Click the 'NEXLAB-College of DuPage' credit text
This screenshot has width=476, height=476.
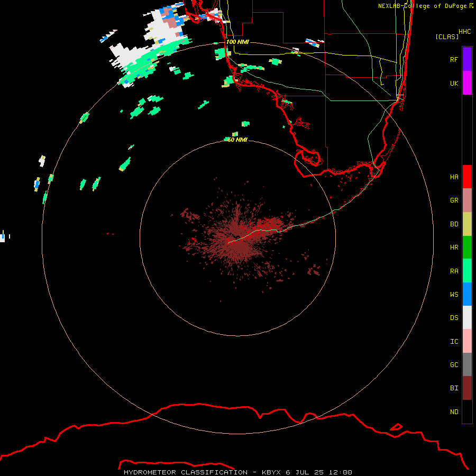(422, 6)
